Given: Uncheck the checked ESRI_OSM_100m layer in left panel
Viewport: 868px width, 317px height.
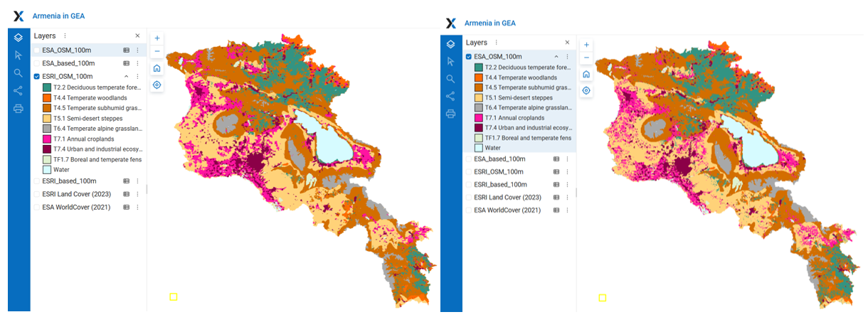Looking at the screenshot, I should pyautogui.click(x=37, y=76).
